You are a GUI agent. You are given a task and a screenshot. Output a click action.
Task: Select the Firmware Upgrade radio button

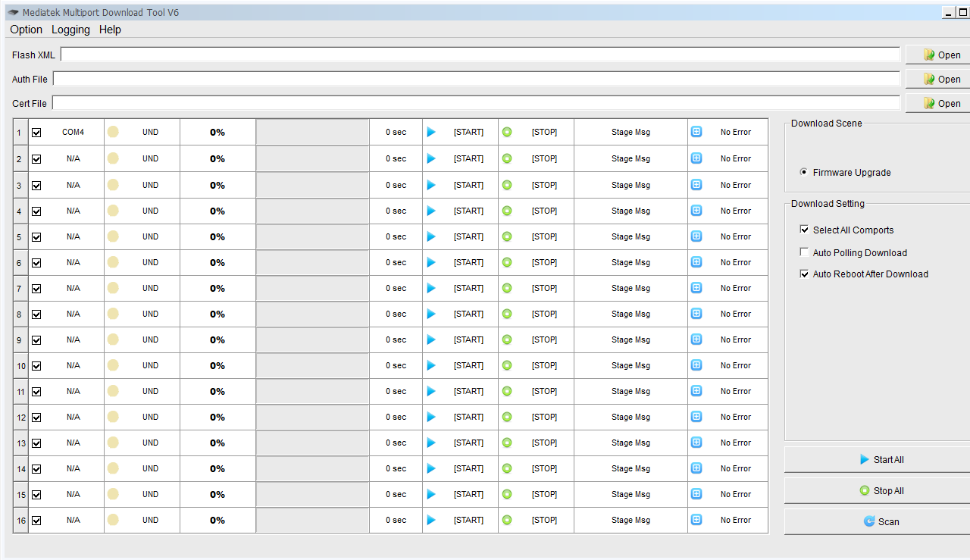804,172
